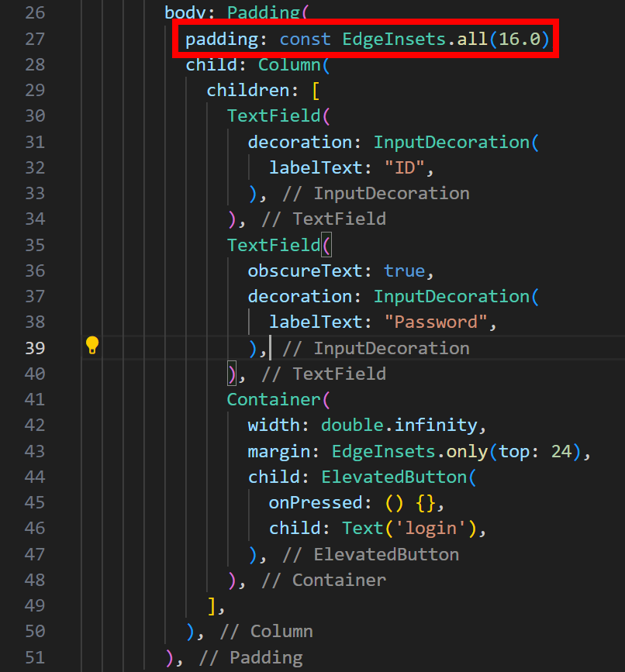Click the '// ElevatedButton' closing comment on line 47
The width and height of the screenshot is (625, 672).
[371, 554]
